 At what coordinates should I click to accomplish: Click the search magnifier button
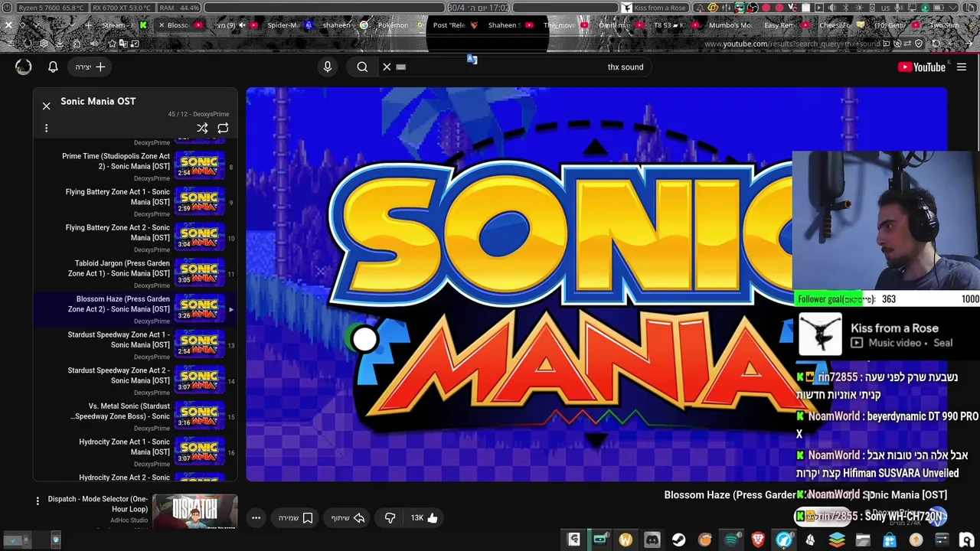point(362,67)
